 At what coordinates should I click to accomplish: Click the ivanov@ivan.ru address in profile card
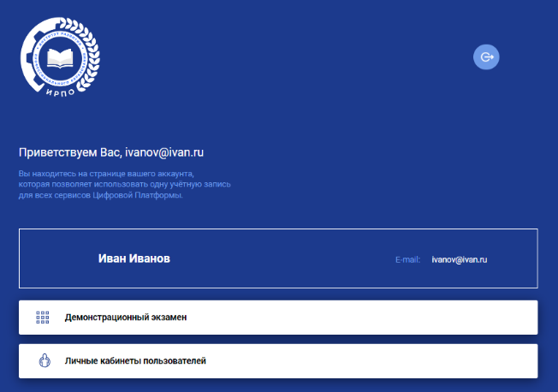click(x=460, y=259)
